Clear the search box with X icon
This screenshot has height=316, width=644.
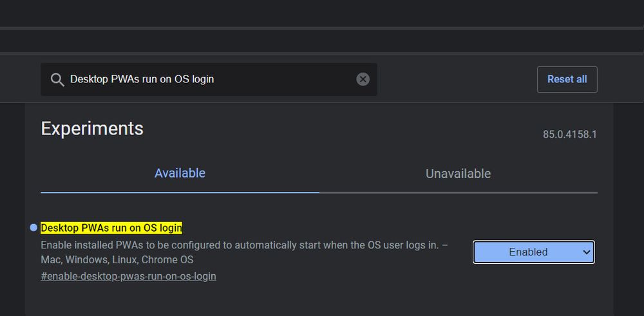(363, 79)
